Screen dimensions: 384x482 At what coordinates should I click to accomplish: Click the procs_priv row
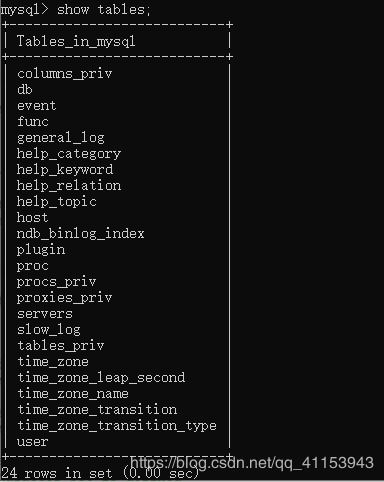tap(57, 282)
